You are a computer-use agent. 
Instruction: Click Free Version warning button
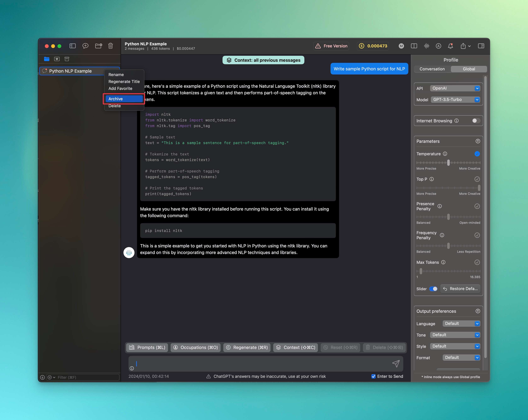click(331, 46)
